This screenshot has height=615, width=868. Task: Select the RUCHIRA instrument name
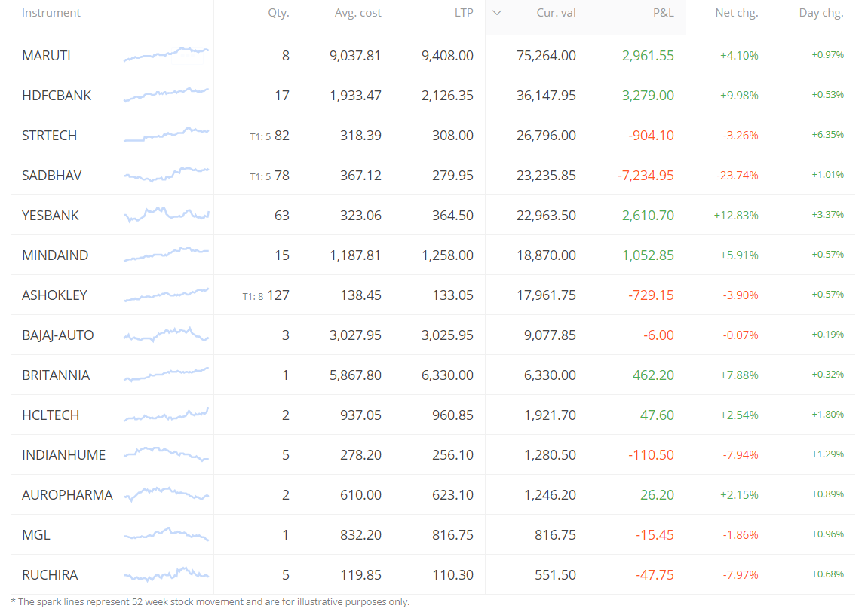tap(50, 574)
